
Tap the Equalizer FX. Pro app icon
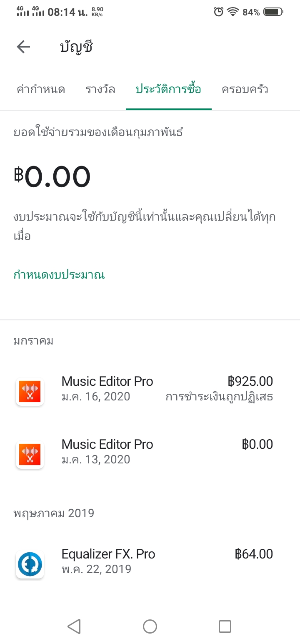(x=30, y=564)
